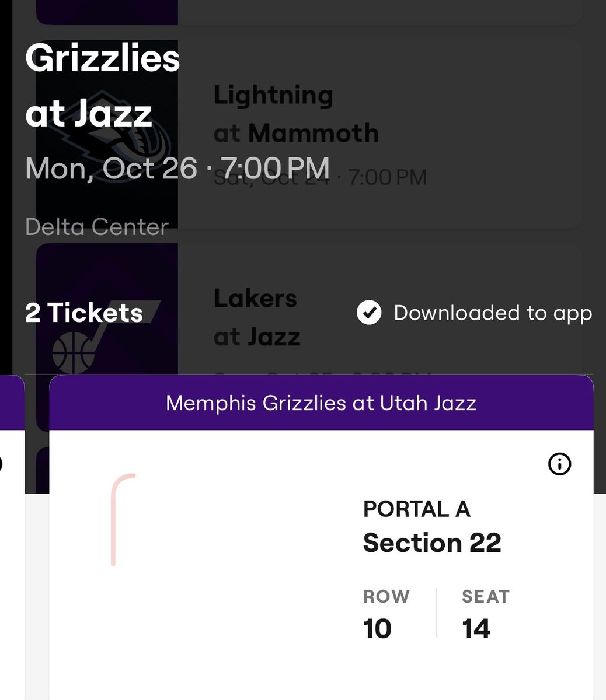Screen dimensions: 606x700
Task: Tap the Section 22 text
Action: [x=432, y=542]
